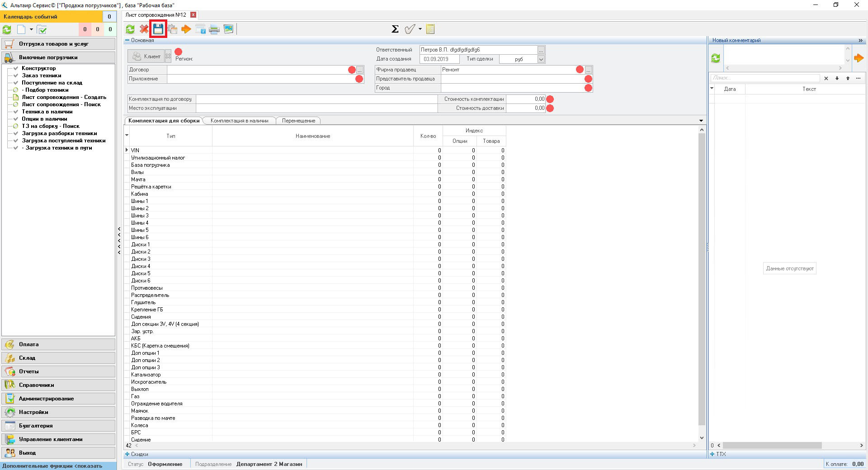Refresh the events calendar with green icon
Image resolution: width=868 pixels, height=470 pixels.
tap(7, 30)
